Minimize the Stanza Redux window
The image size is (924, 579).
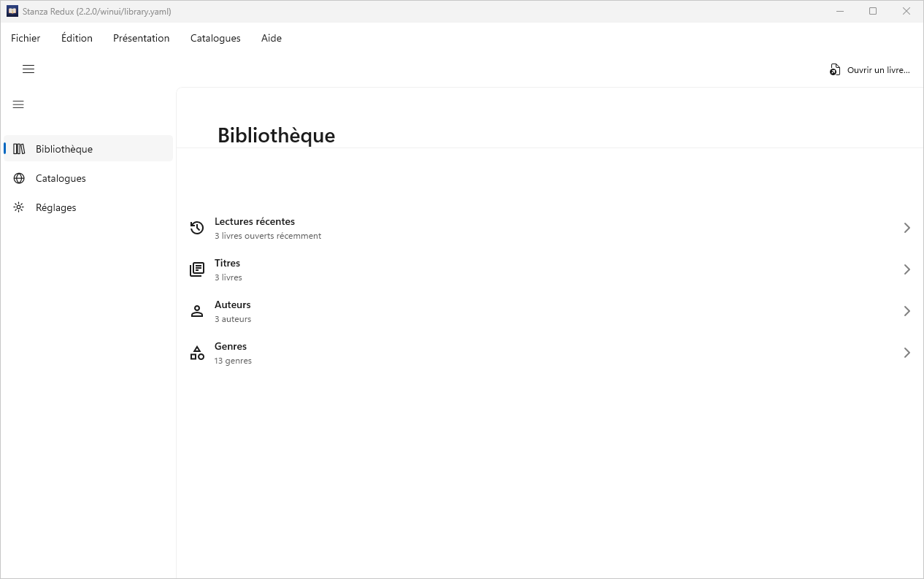click(x=841, y=12)
